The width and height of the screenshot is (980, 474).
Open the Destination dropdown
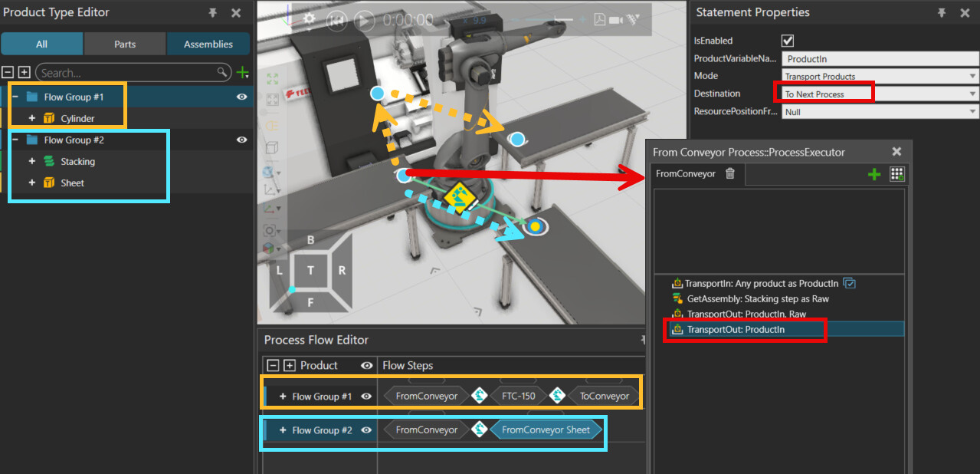point(972,94)
